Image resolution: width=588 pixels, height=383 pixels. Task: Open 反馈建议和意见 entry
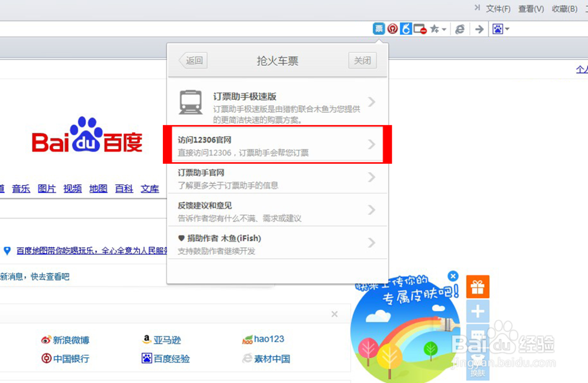click(x=278, y=210)
